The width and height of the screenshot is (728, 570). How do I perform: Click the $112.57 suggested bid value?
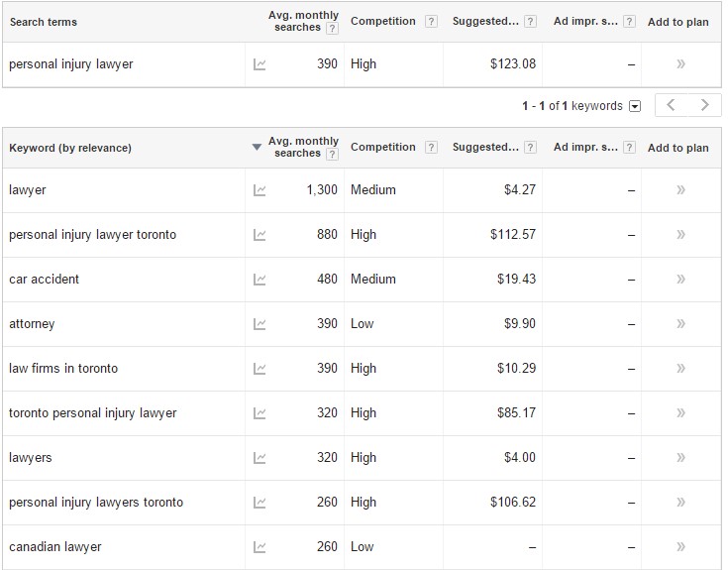point(513,234)
